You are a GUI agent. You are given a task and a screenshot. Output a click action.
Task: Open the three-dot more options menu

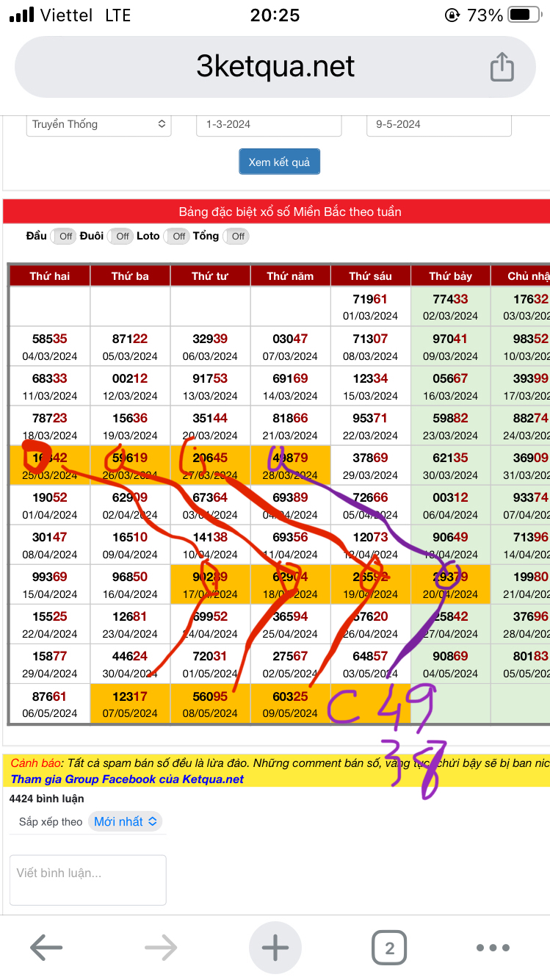coord(493,948)
